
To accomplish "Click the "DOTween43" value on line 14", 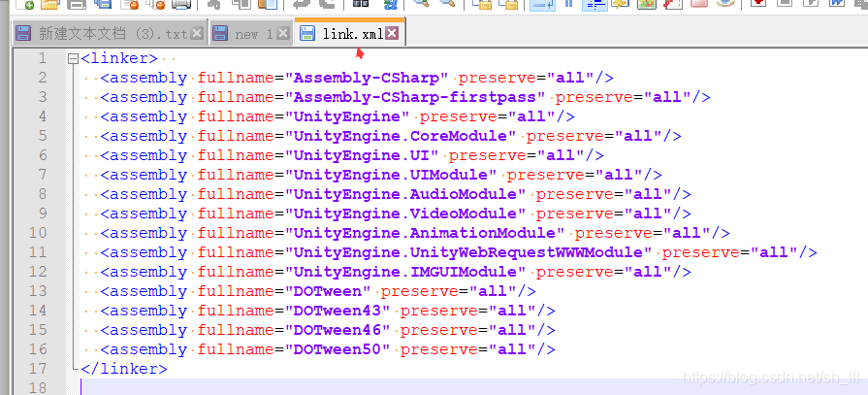I will click(x=338, y=311).
